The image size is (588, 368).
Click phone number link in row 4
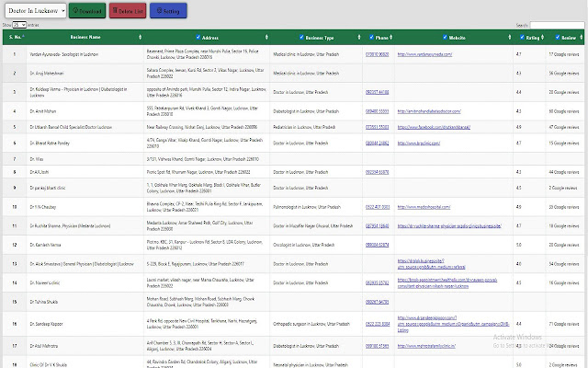click(x=377, y=111)
